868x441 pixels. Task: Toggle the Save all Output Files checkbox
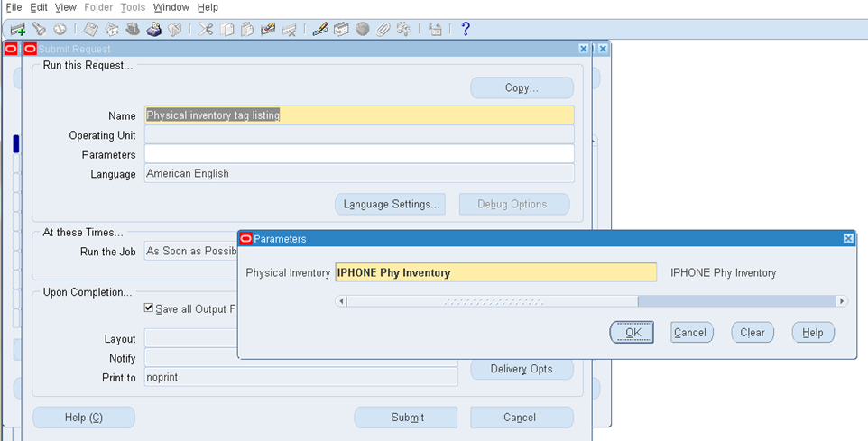tap(148, 308)
